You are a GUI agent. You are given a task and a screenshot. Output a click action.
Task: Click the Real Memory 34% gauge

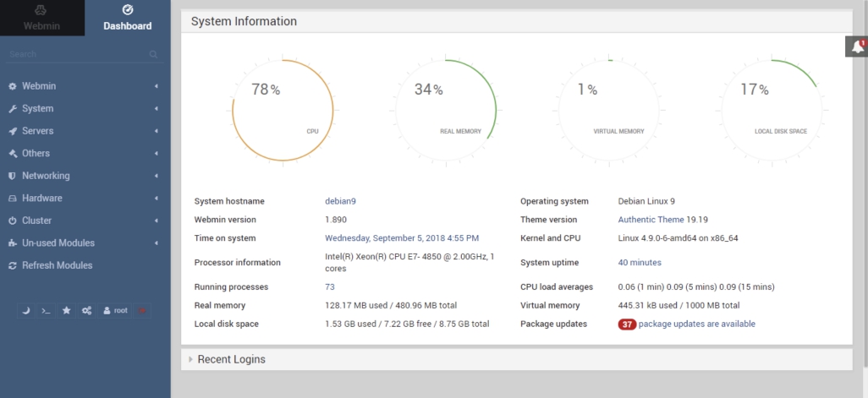[446, 111]
